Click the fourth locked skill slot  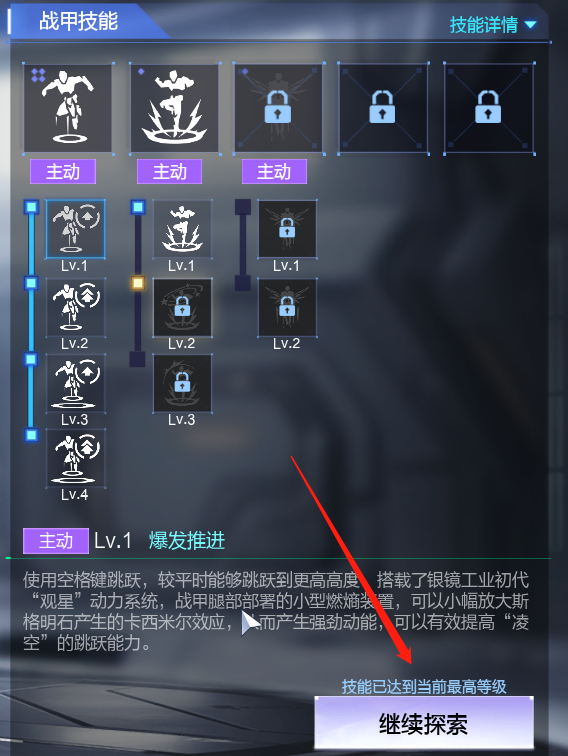pyautogui.click(x=383, y=108)
